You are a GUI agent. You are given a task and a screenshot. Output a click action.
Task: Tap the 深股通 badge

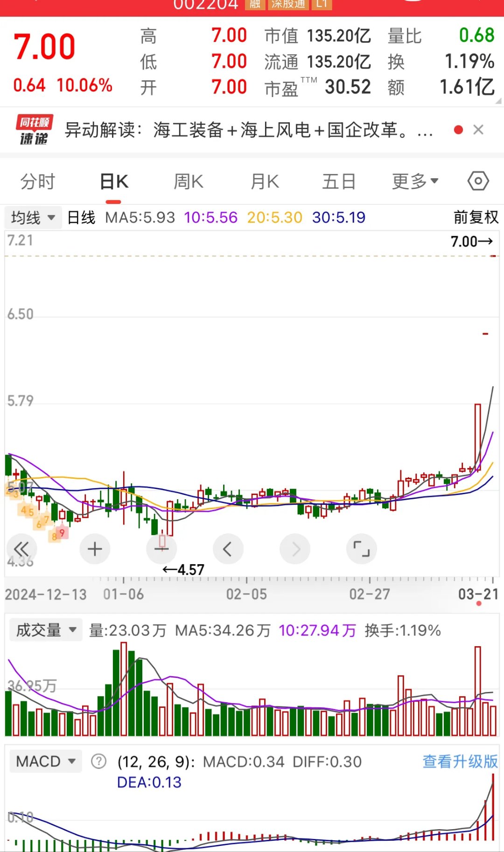(x=288, y=4)
